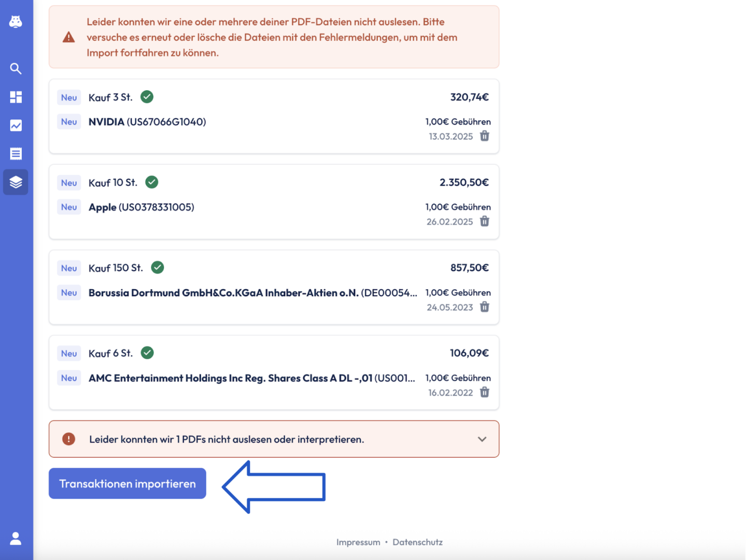Remove the AMC Entertainment transaction

click(x=485, y=393)
